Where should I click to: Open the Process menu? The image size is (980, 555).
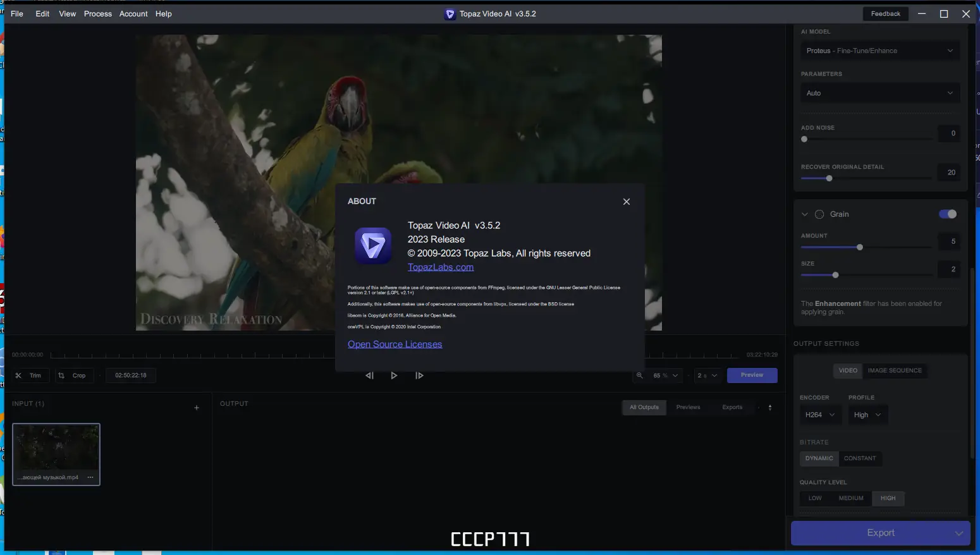97,13
